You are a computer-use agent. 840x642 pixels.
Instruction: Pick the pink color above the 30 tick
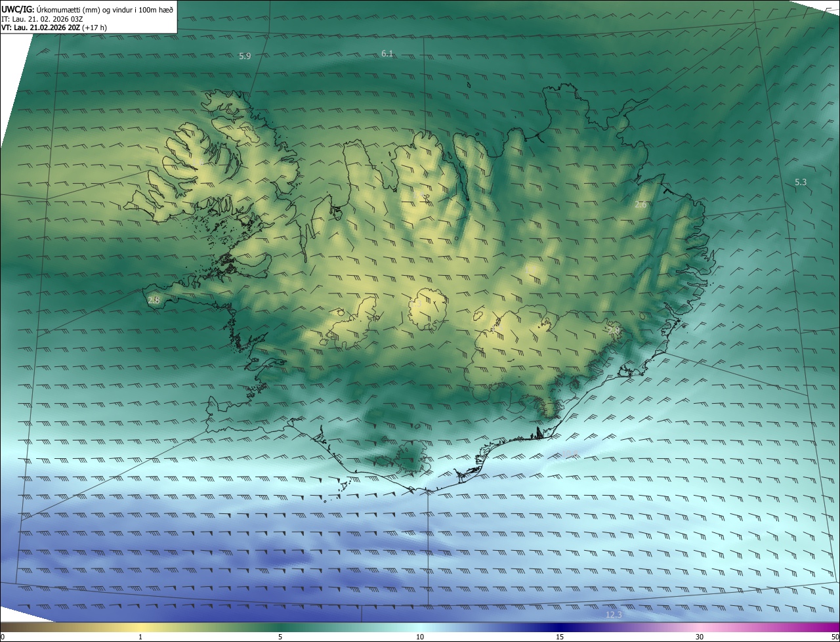point(700,627)
